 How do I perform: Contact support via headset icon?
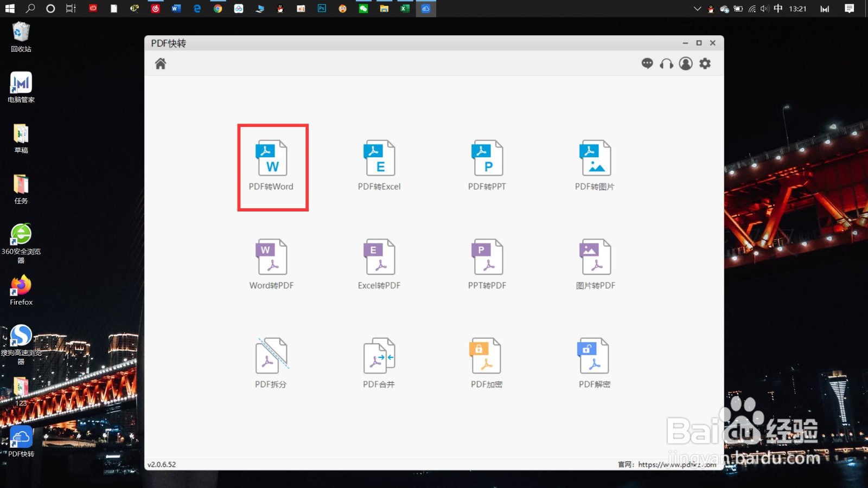[666, 64]
